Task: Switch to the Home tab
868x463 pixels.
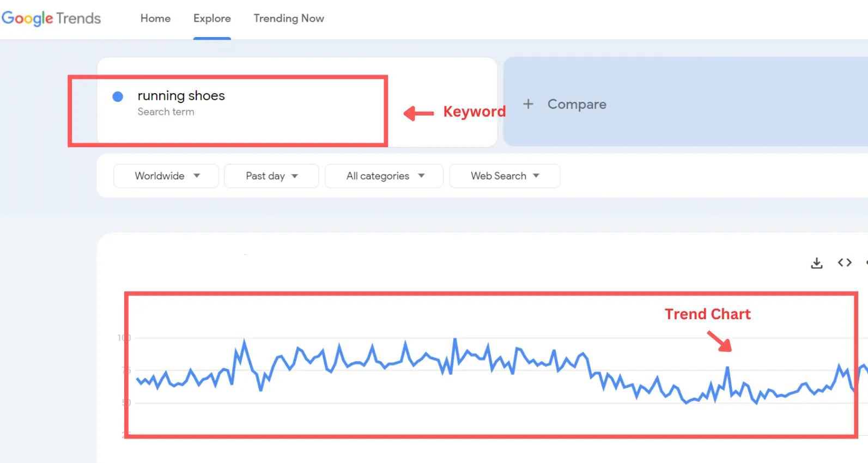Action: (155, 18)
